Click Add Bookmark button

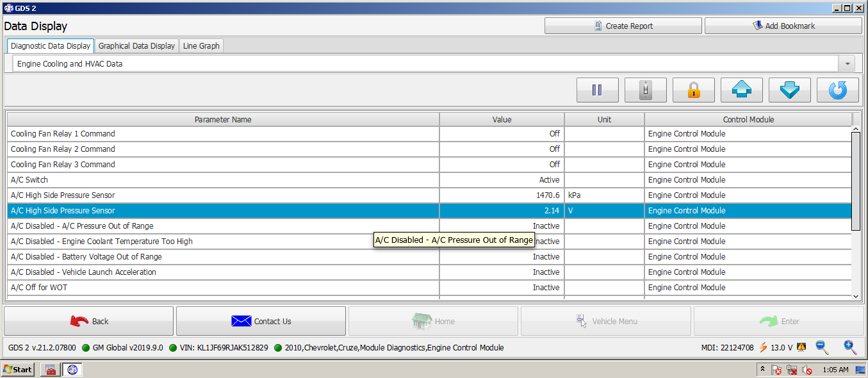pyautogui.click(x=783, y=26)
